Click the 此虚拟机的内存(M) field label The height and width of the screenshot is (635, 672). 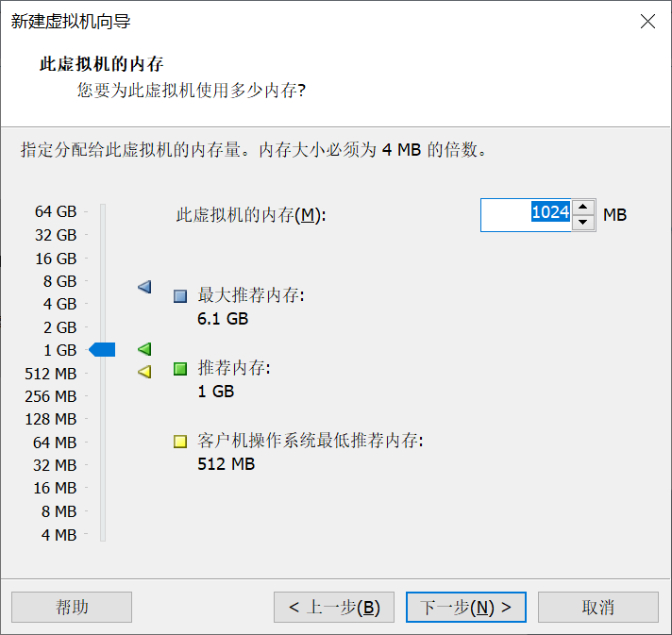pyautogui.click(x=251, y=215)
